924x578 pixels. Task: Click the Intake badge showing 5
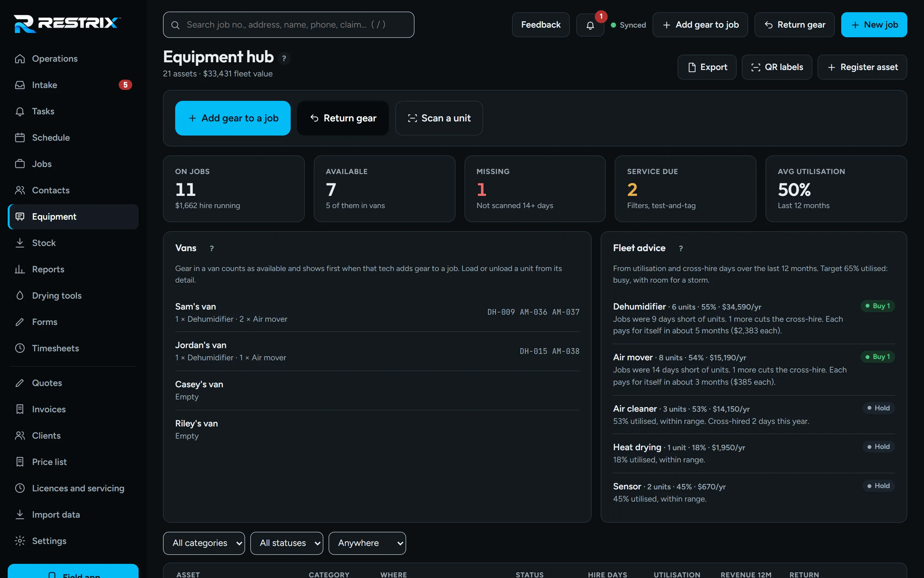click(x=125, y=85)
